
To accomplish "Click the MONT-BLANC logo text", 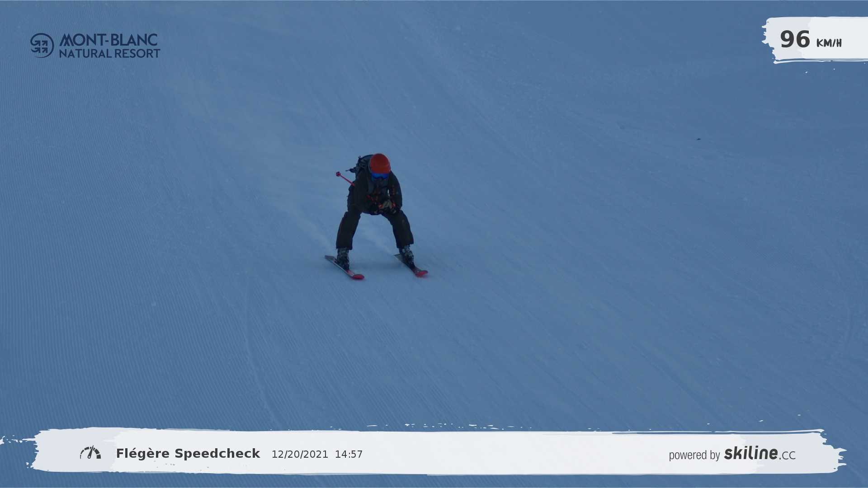I will click(x=108, y=40).
